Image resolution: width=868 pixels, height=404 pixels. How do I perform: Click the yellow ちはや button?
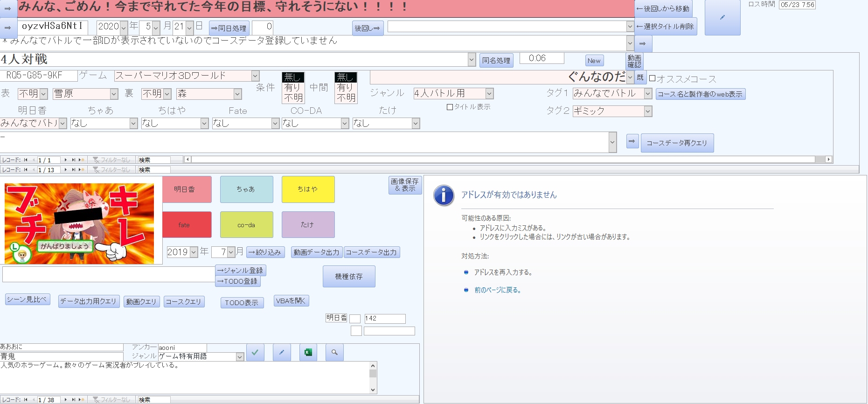pos(308,189)
